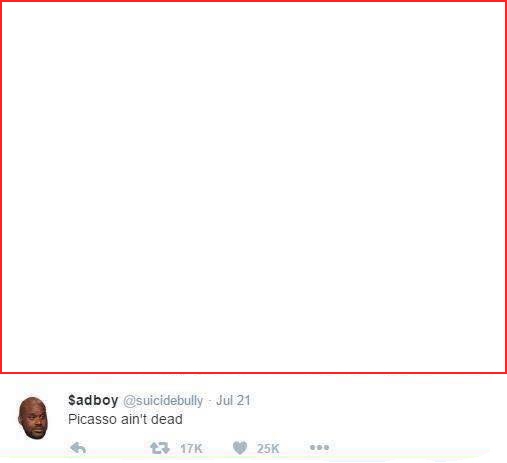This screenshot has width=507, height=463.
Task: Open $adboy's profile picture
Action: [33, 418]
